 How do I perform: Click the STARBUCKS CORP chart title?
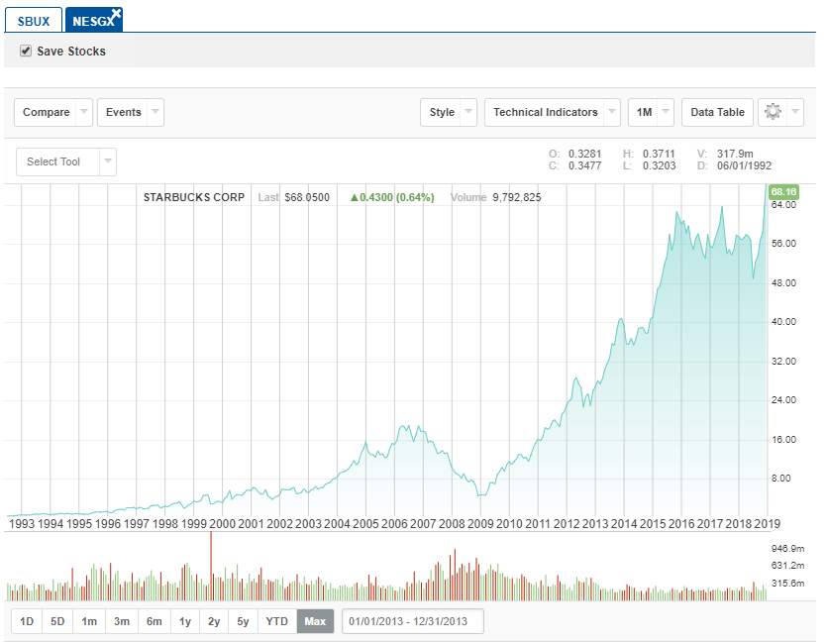[194, 197]
